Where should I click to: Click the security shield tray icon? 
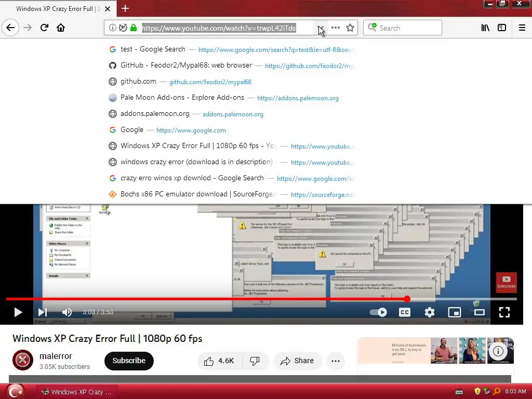click(x=477, y=392)
